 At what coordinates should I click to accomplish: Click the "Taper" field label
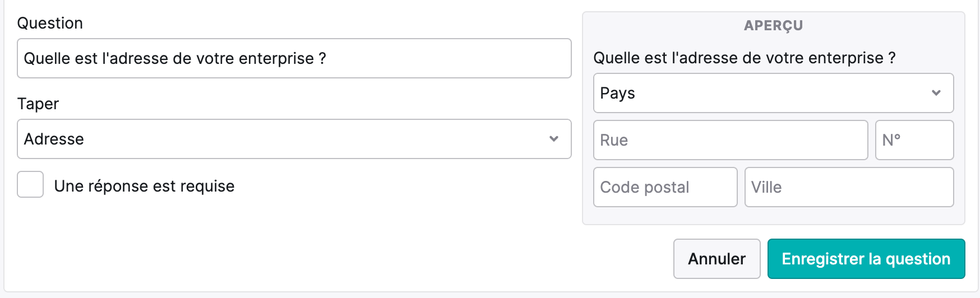coord(38,104)
